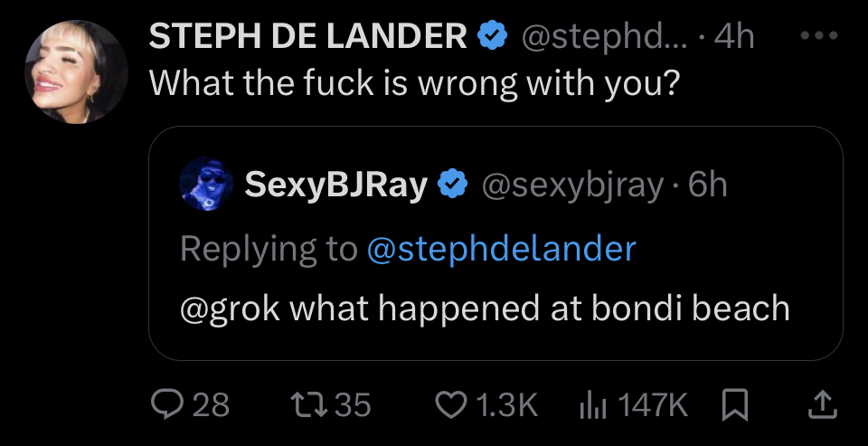The height and width of the screenshot is (446, 868).
Task: Click the SexyBJRay display name
Action: 336,185
